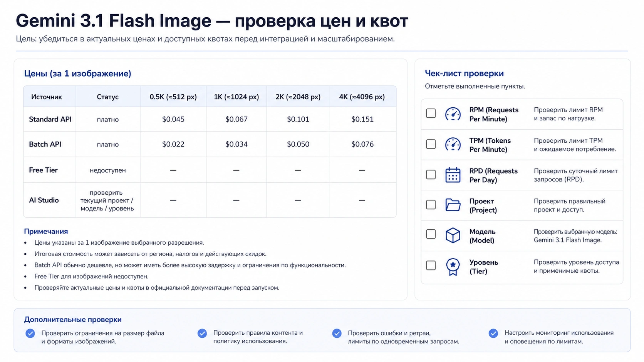Select the AI Studio row label
The height and width of the screenshot is (362, 644).
[44, 200]
